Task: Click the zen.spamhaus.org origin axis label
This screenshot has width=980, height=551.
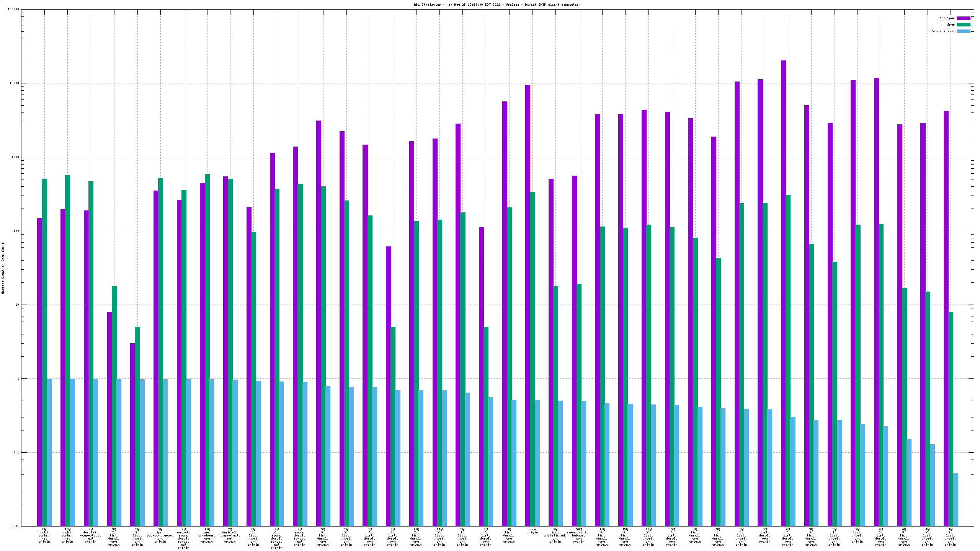Action: pos(207,536)
